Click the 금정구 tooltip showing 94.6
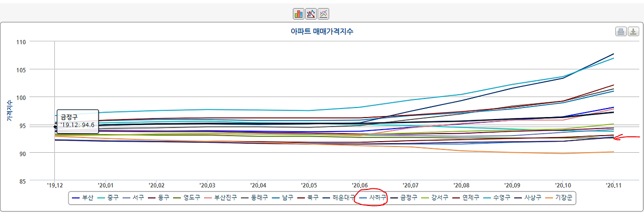Image resolution: width=644 pixels, height=215 pixels. pyautogui.click(x=77, y=121)
